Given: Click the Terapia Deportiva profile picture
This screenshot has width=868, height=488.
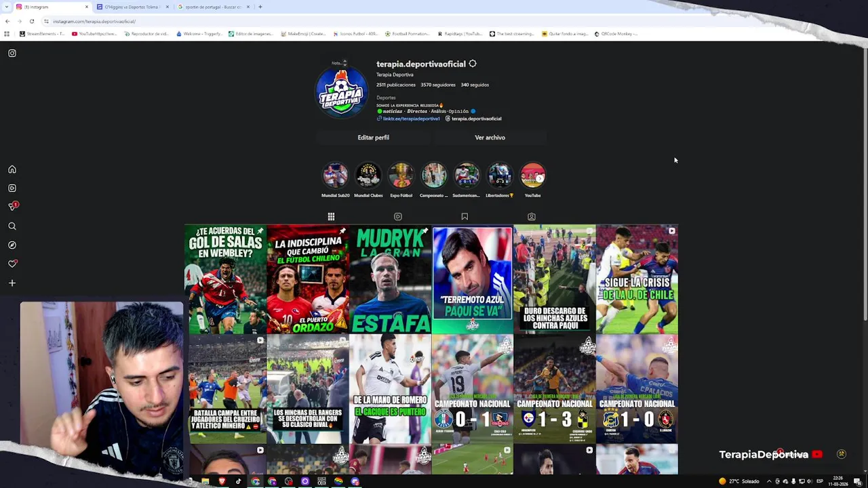Looking at the screenshot, I should (342, 93).
